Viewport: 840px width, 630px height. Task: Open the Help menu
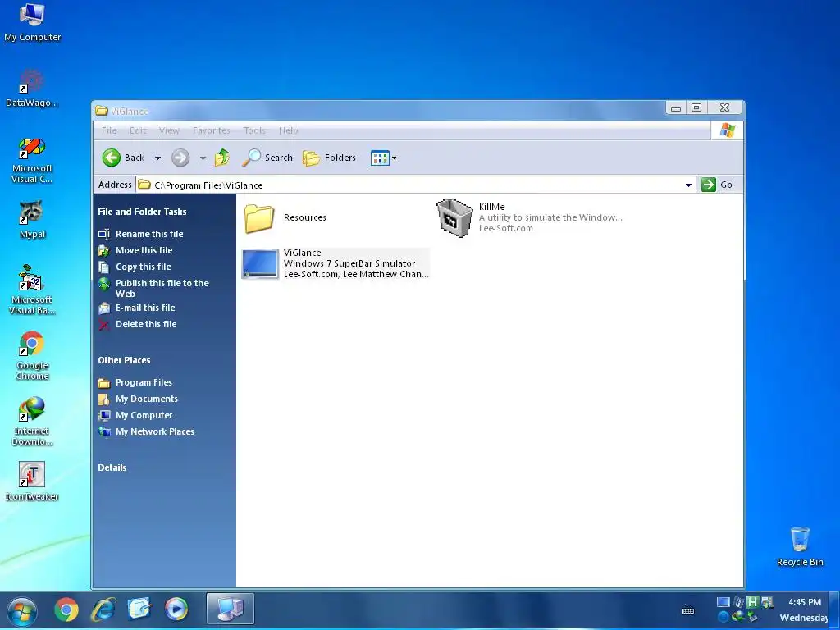click(x=288, y=130)
